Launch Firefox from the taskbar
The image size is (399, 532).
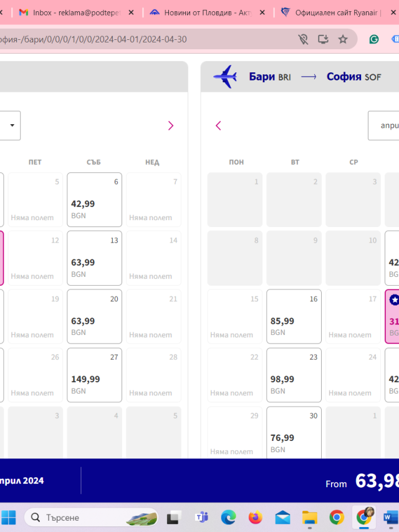(x=256, y=518)
